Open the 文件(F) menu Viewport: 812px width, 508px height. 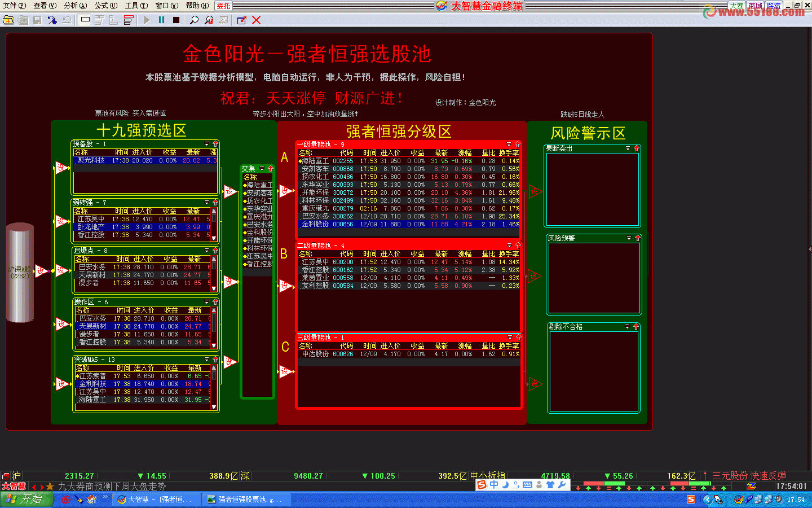[14, 6]
